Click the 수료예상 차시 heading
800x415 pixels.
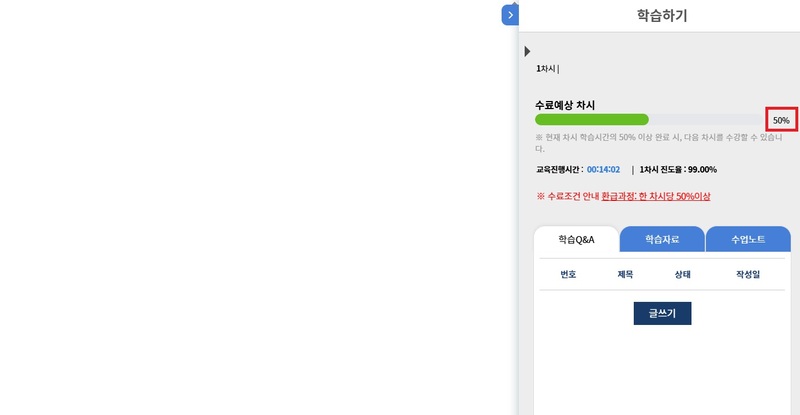pos(565,105)
